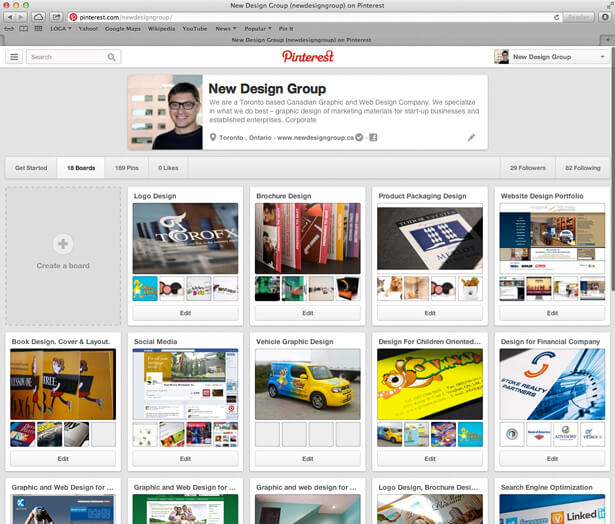Click the Pin It bookmarklet
Viewport: 615px width, 524px height.
click(x=286, y=29)
